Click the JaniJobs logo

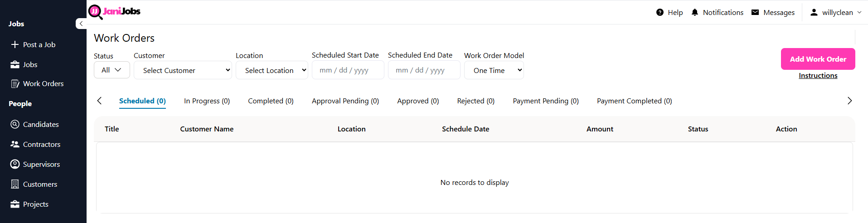pos(114,12)
